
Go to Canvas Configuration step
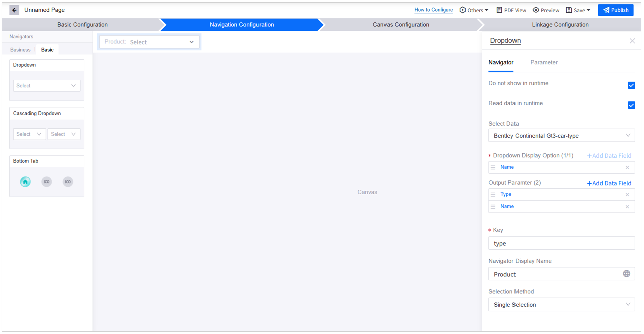[x=401, y=25]
